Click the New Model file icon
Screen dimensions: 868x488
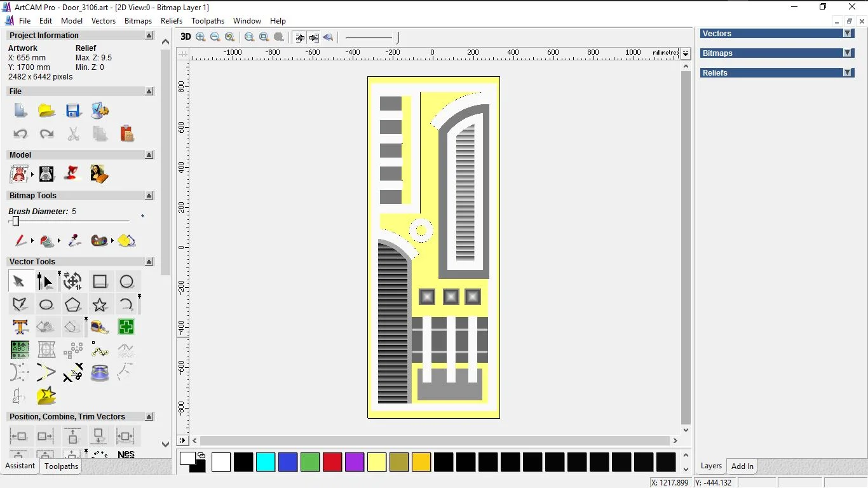click(x=20, y=111)
